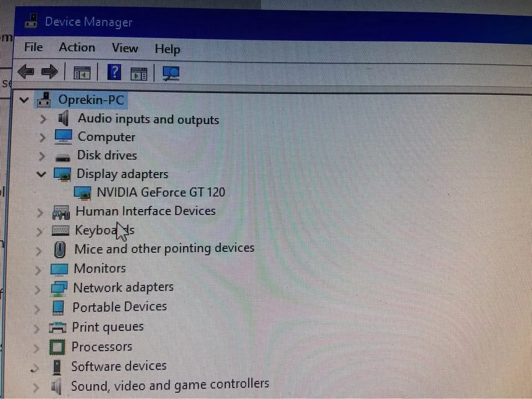Expand the Audio inputs and outputs category

[43, 119]
